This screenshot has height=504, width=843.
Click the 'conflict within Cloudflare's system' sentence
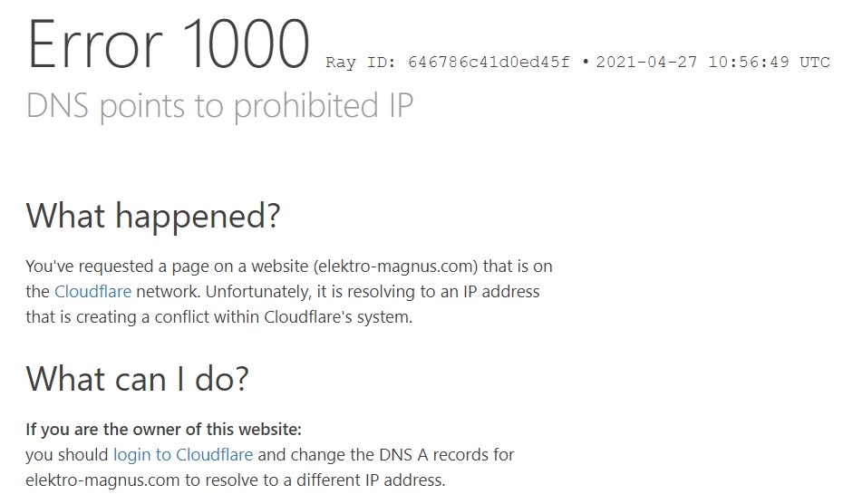pos(284,317)
